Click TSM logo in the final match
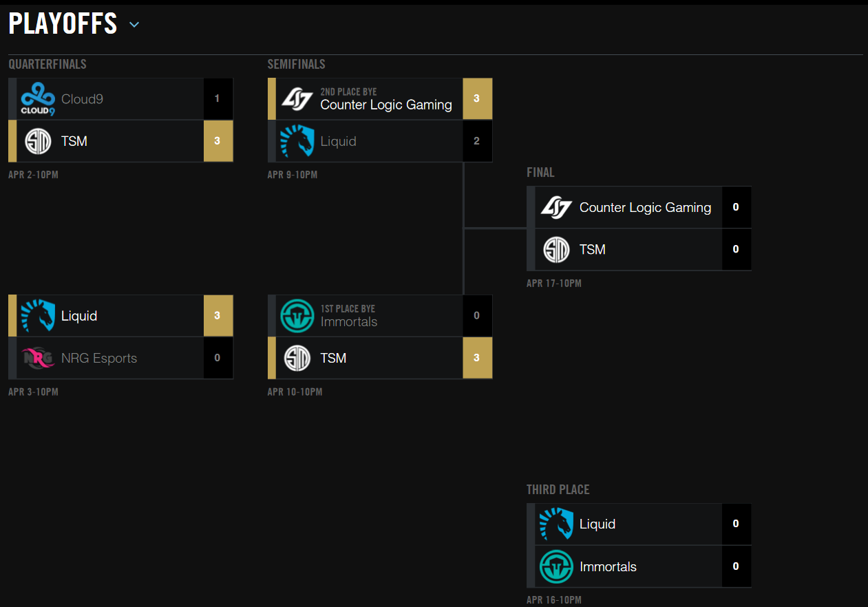Image resolution: width=868 pixels, height=607 pixels. tap(556, 249)
